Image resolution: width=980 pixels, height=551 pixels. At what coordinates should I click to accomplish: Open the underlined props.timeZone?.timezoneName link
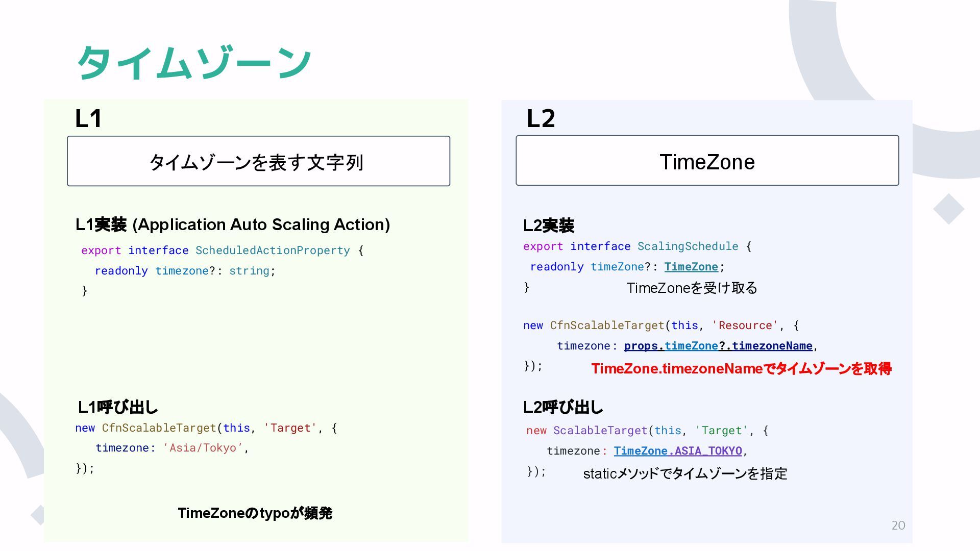click(x=718, y=346)
